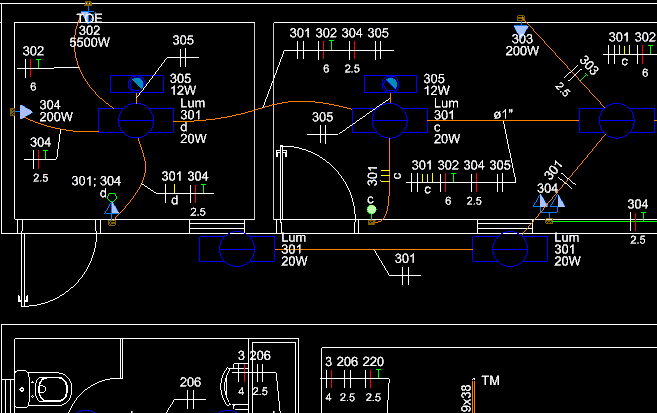
Task: Select the toilet fixture symbol
Action: (43, 386)
